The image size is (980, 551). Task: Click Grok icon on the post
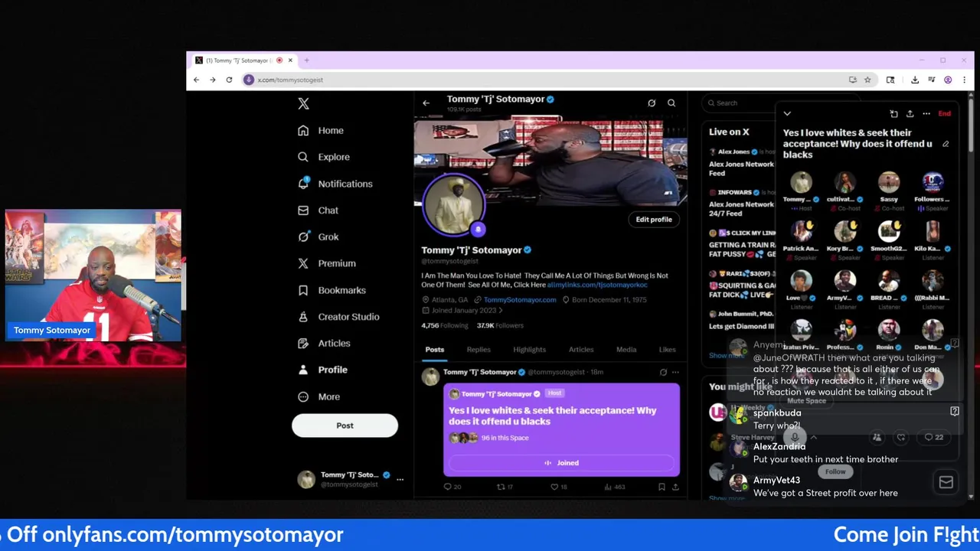point(663,373)
